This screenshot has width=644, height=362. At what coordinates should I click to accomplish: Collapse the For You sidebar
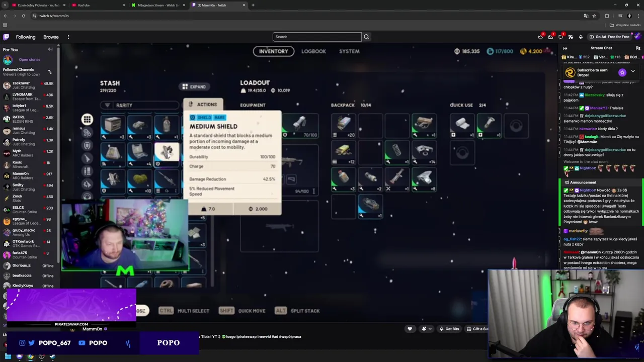(x=50, y=49)
